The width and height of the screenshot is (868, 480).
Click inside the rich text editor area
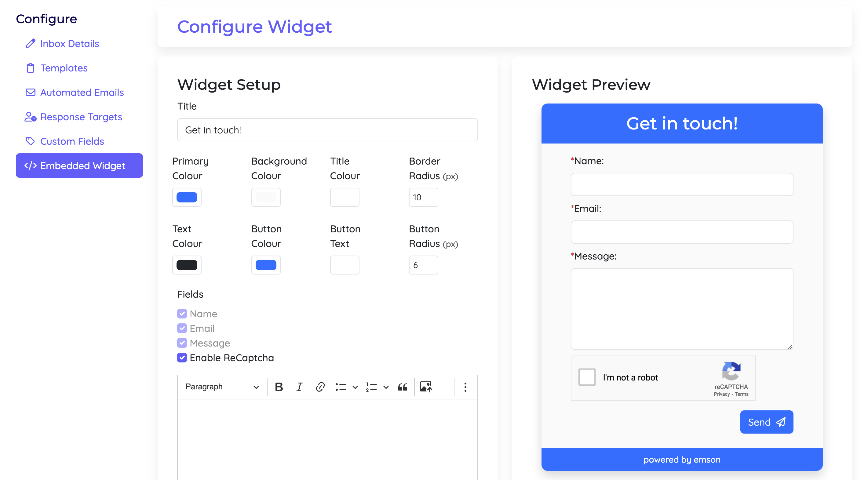click(x=327, y=440)
